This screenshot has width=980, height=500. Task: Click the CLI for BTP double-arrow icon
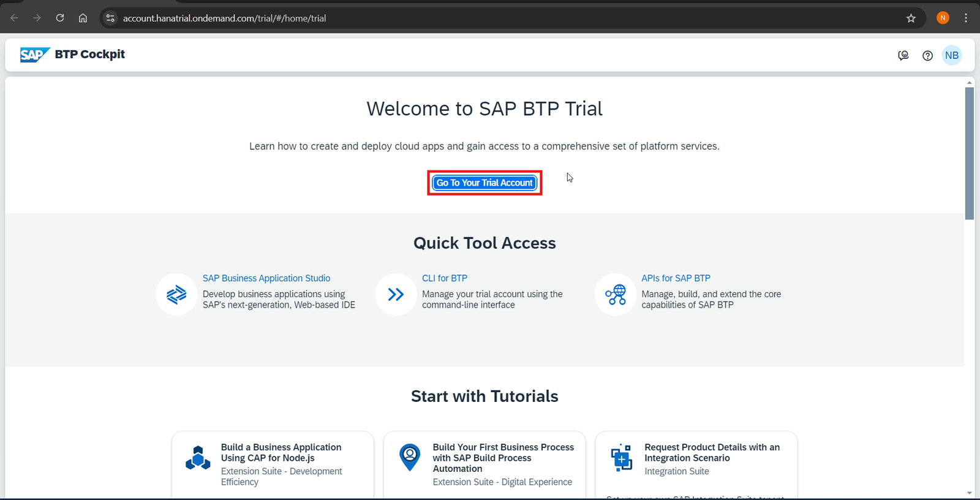coord(396,295)
